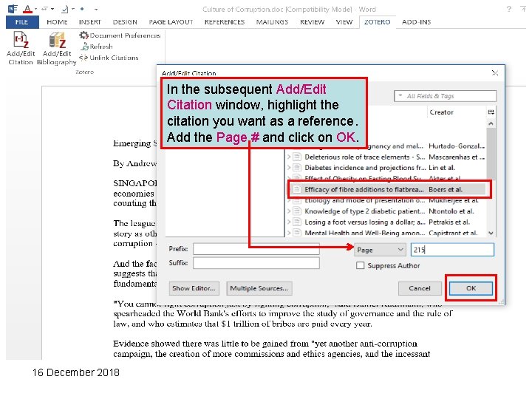Expand the Losing a foot versus losing item
This screenshot has width=532, height=399.
(x=289, y=222)
